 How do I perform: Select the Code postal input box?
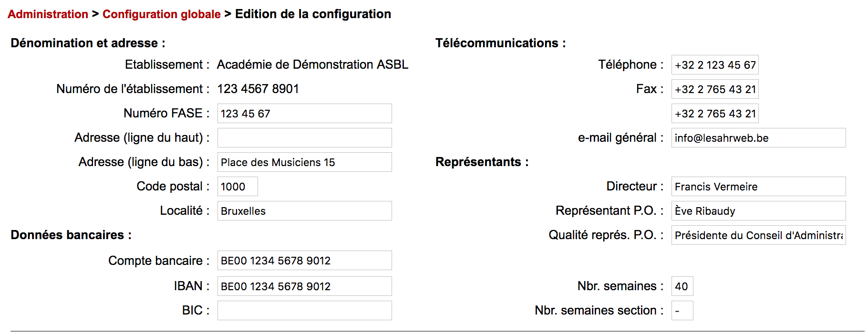238,187
